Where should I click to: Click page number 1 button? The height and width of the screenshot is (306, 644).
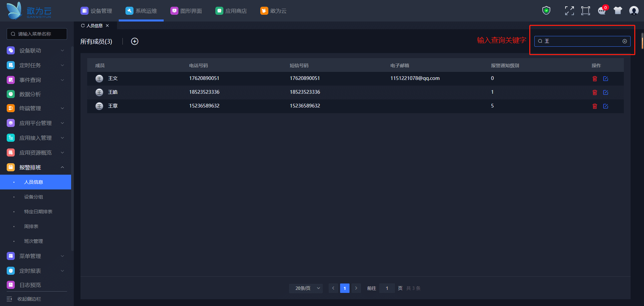click(345, 288)
